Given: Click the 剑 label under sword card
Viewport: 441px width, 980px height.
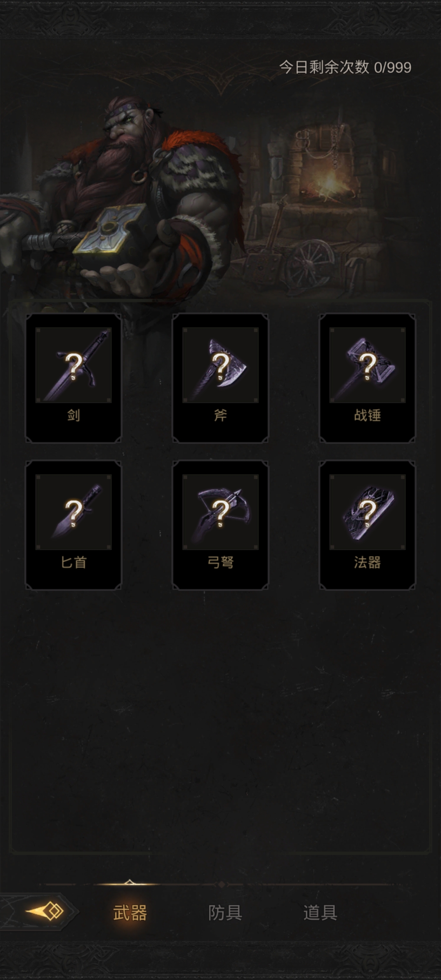Looking at the screenshot, I should point(73,415).
